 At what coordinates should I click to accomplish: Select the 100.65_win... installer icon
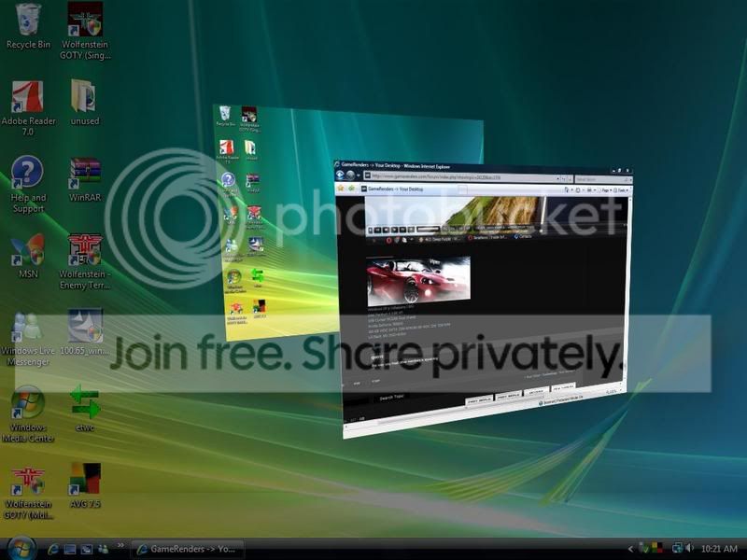pyautogui.click(x=85, y=332)
